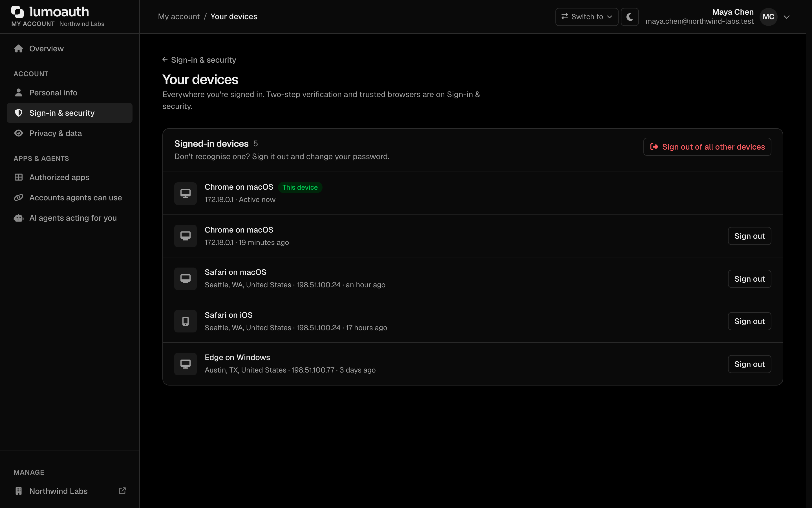
Task: Click the Accounts agents can use link icon
Action: pos(19,198)
